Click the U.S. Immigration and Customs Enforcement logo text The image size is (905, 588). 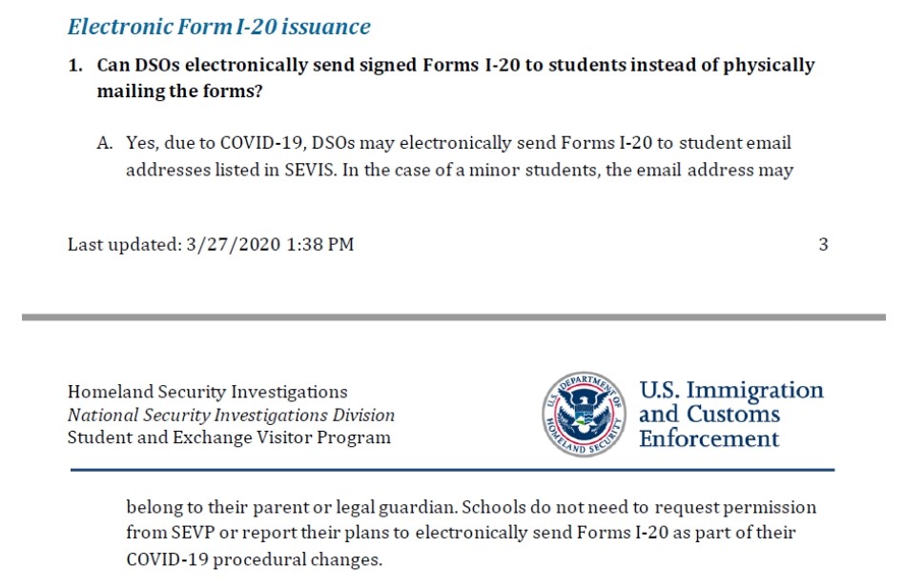click(x=730, y=415)
